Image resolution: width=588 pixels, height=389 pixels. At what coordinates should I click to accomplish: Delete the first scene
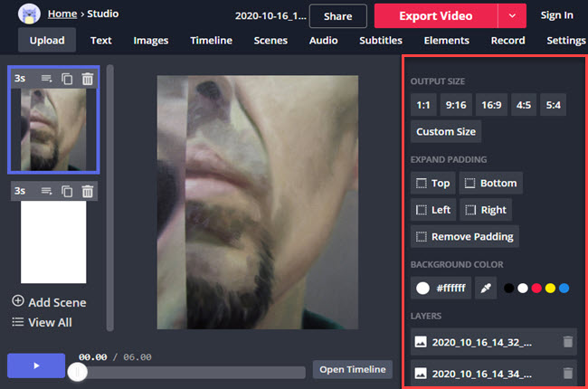tap(88, 79)
